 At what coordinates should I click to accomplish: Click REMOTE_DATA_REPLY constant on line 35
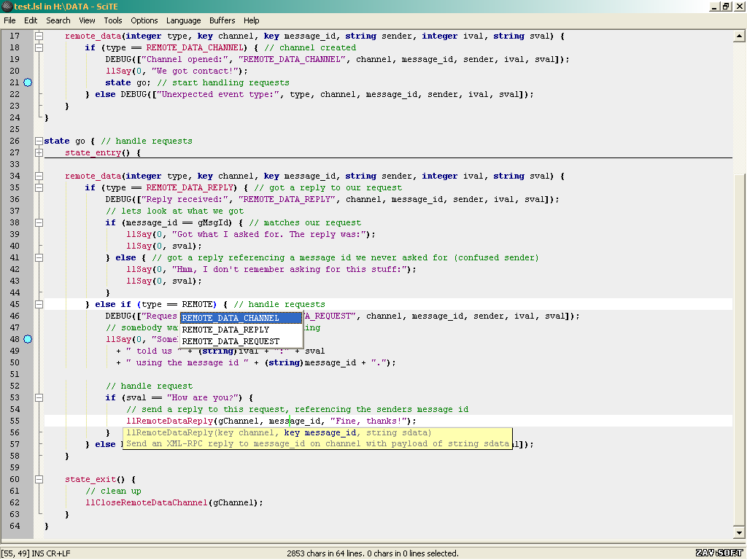coord(190,187)
